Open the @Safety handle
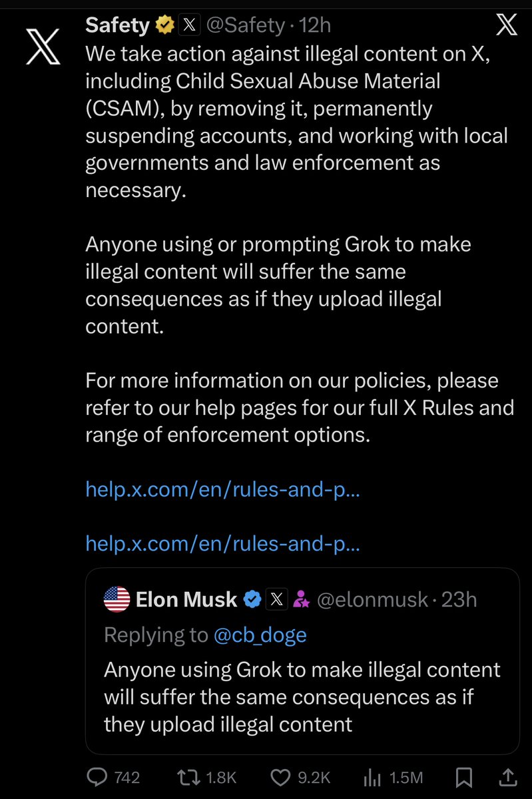Viewport: 532px width, 799px height. pyautogui.click(x=246, y=26)
